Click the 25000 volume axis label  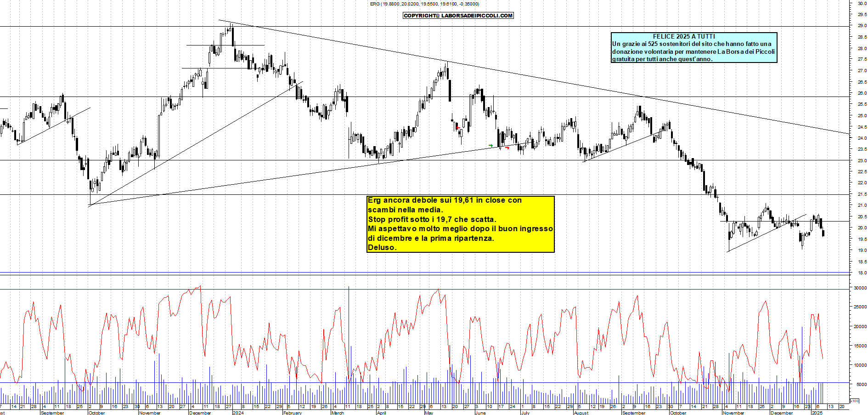[860, 307]
